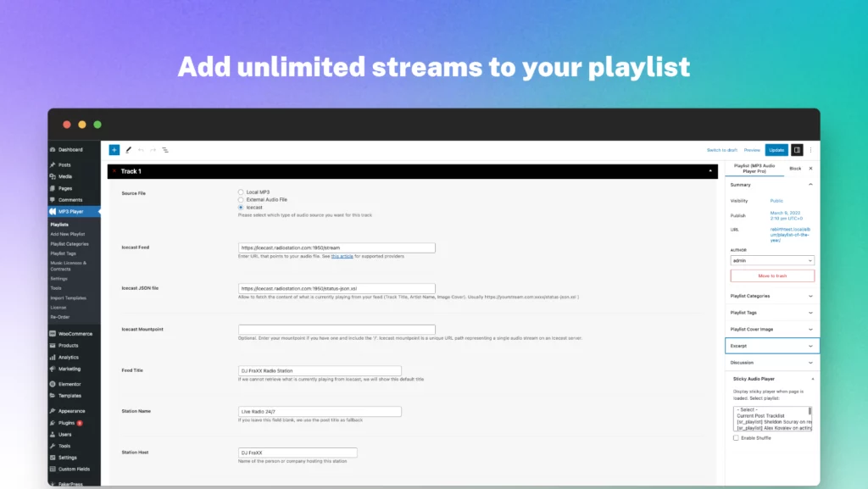Open the Import Templates submenu item

tap(68, 298)
